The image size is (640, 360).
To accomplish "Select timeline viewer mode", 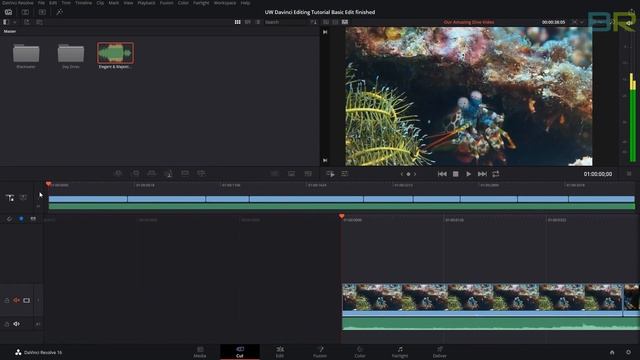I will click(345, 22).
